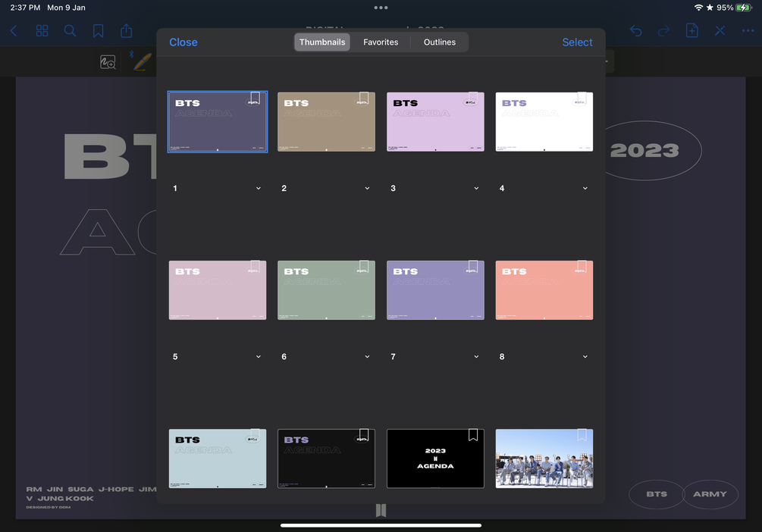
Task: Expand options chevron for page 6
Action: point(368,357)
